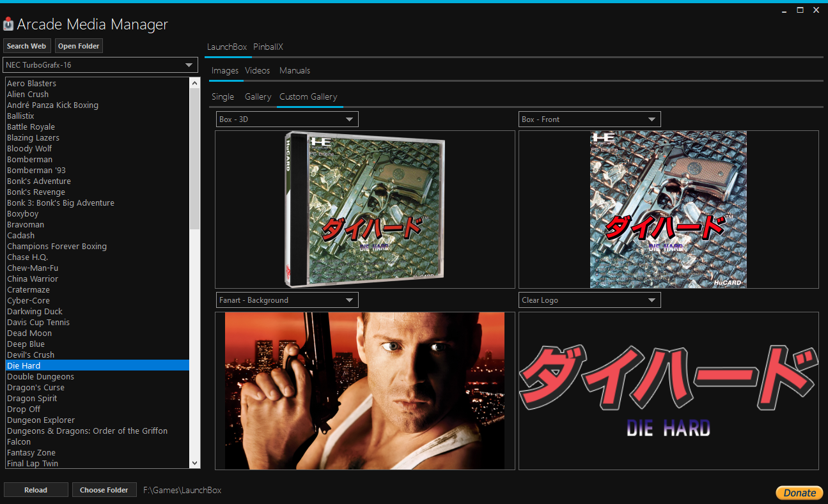The image size is (828, 504).
Task: Select Chew-Man-Fu in the game list
Action: pos(97,268)
